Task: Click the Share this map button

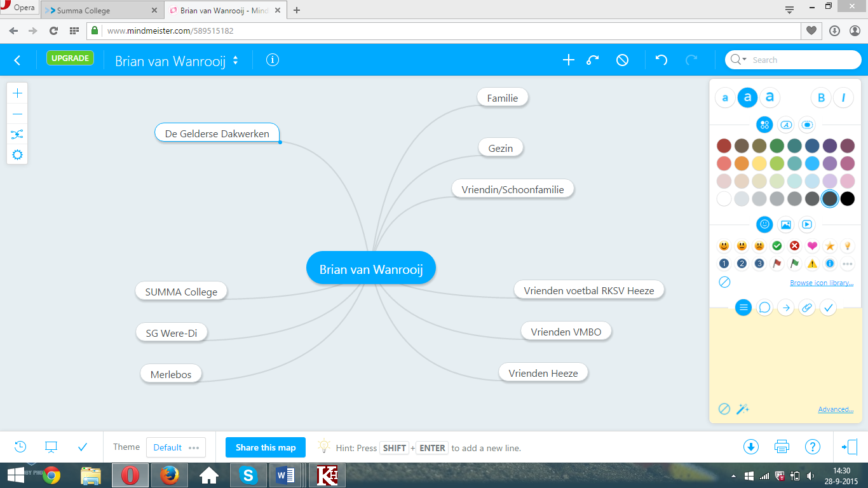Action: click(266, 447)
